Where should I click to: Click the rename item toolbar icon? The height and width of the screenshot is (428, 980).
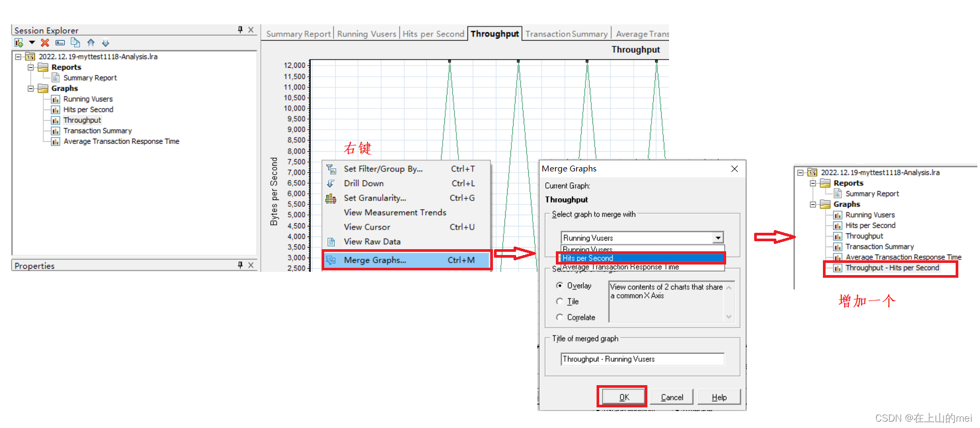(60, 43)
